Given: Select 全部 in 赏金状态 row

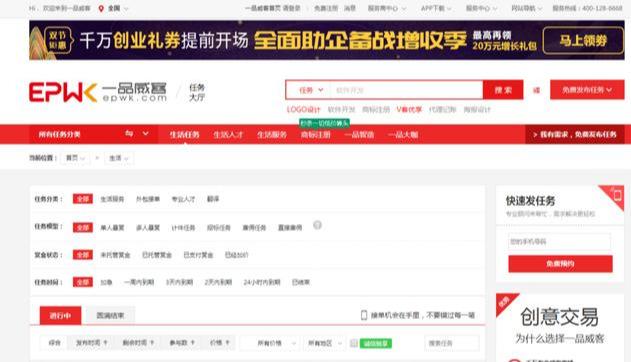Looking at the screenshot, I should coord(82,255).
